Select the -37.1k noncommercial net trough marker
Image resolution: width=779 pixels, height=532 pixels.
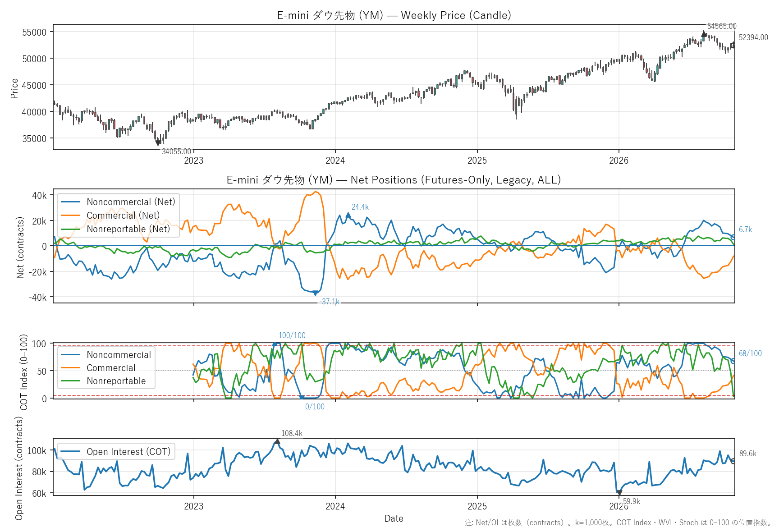(315, 293)
